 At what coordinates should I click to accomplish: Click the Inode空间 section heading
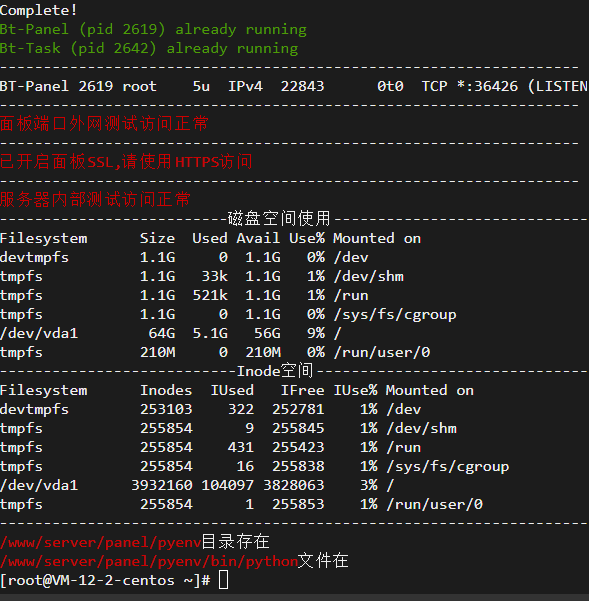click(275, 371)
